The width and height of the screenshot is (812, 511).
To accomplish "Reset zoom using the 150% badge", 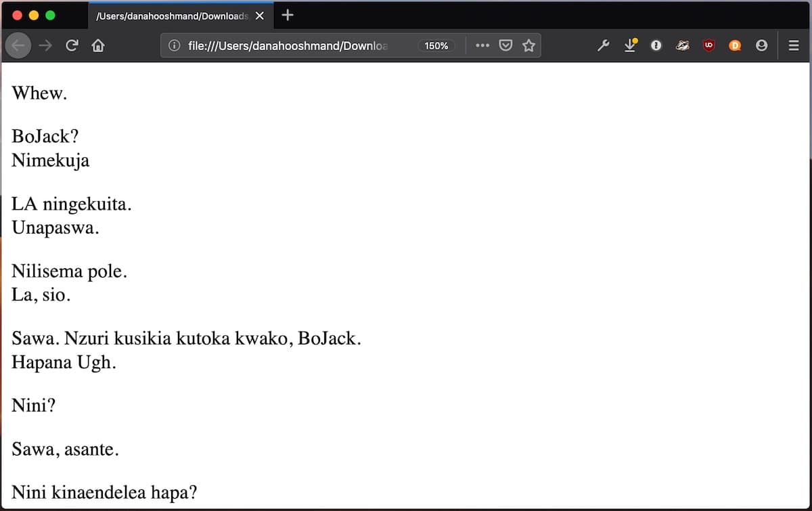I will coord(436,45).
